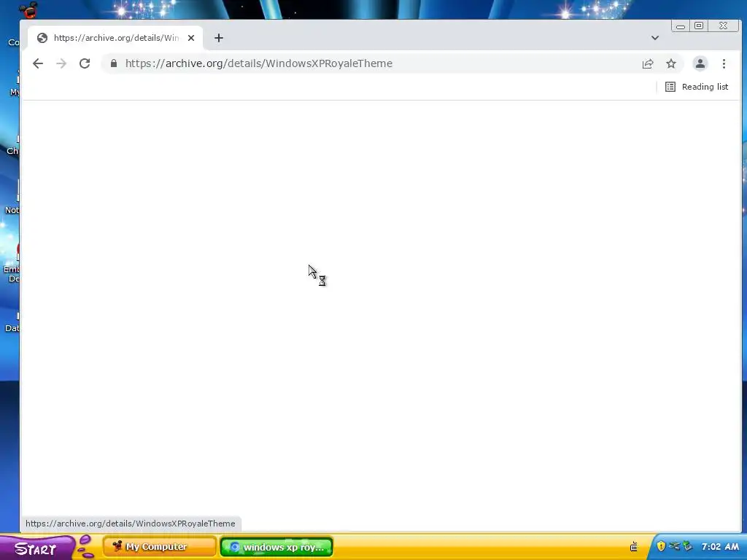Reload the archive.org page
The height and width of the screenshot is (560, 747).
pos(85,63)
